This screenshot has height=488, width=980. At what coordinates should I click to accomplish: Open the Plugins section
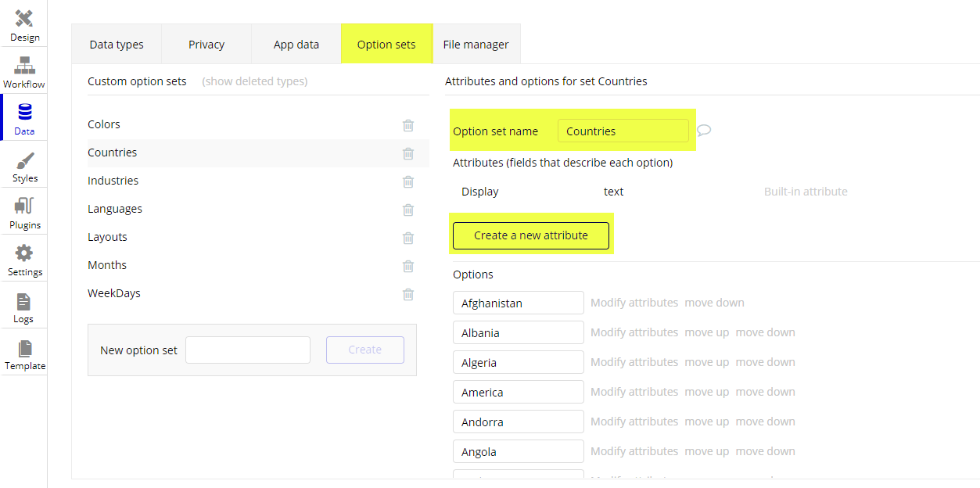tap(24, 212)
